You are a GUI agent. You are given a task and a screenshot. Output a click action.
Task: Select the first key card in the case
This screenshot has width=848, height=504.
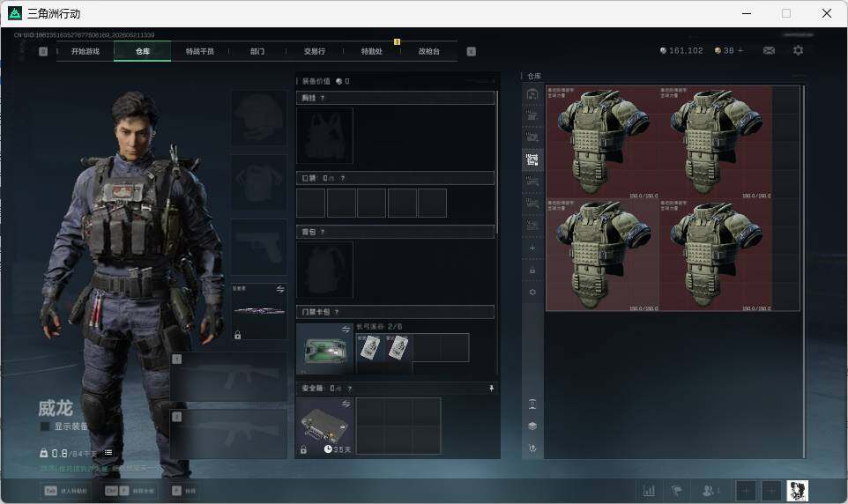[x=370, y=348]
